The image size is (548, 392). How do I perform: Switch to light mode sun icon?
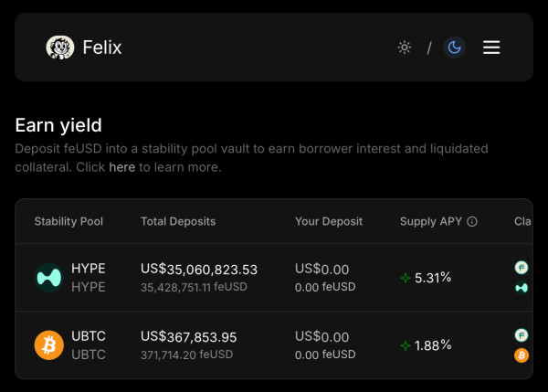tap(405, 48)
